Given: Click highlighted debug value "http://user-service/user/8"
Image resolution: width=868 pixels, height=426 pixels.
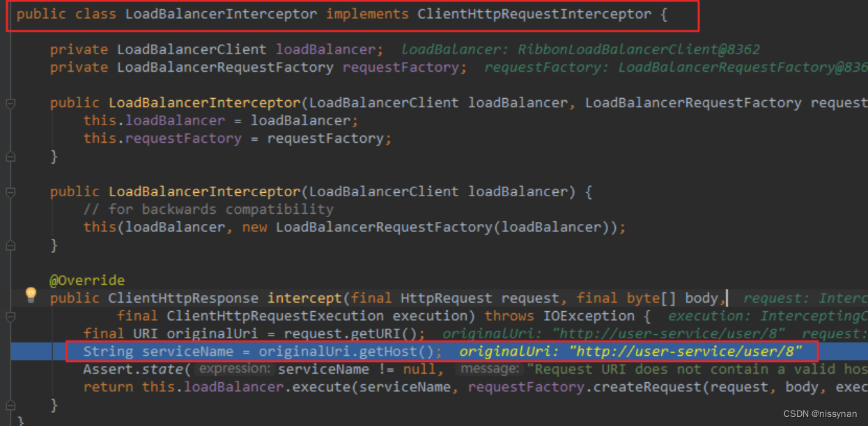Looking at the screenshot, I should tap(686, 352).
